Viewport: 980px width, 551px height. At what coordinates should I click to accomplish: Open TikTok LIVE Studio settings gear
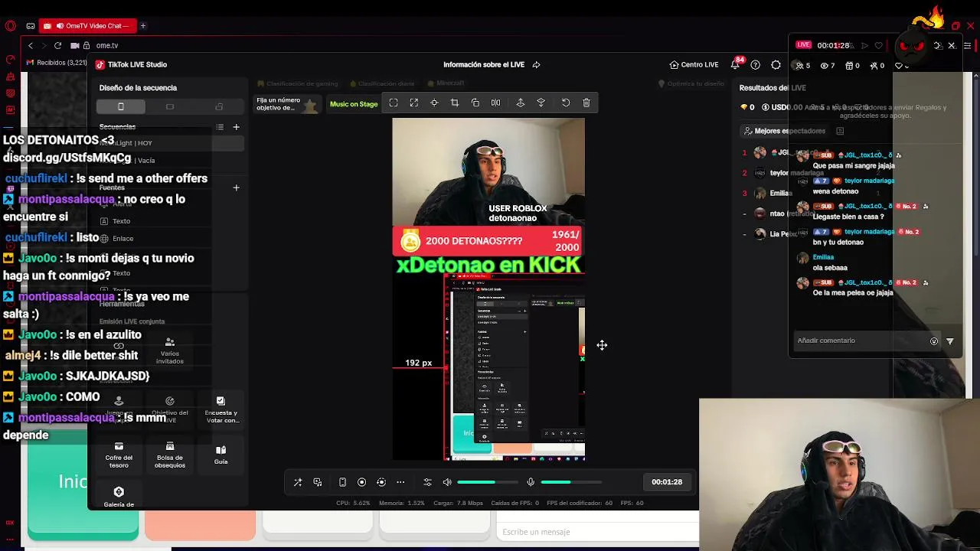click(x=776, y=65)
